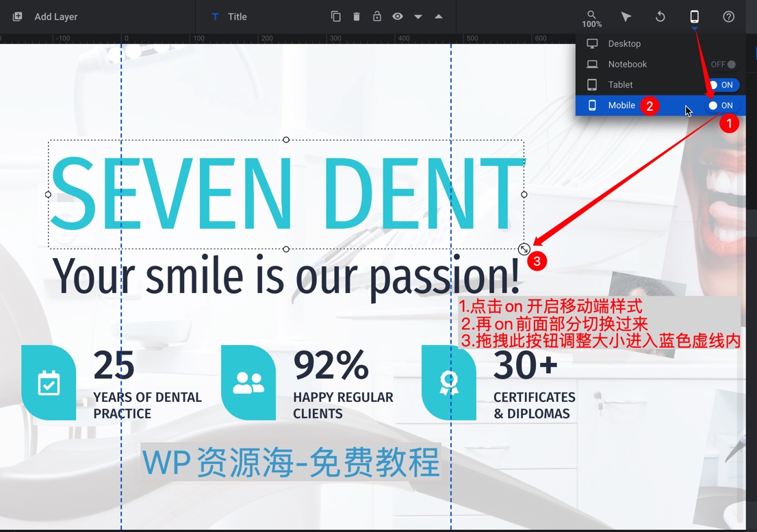The width and height of the screenshot is (757, 532).
Task: Duplicate the selected layer
Action: coord(335,16)
